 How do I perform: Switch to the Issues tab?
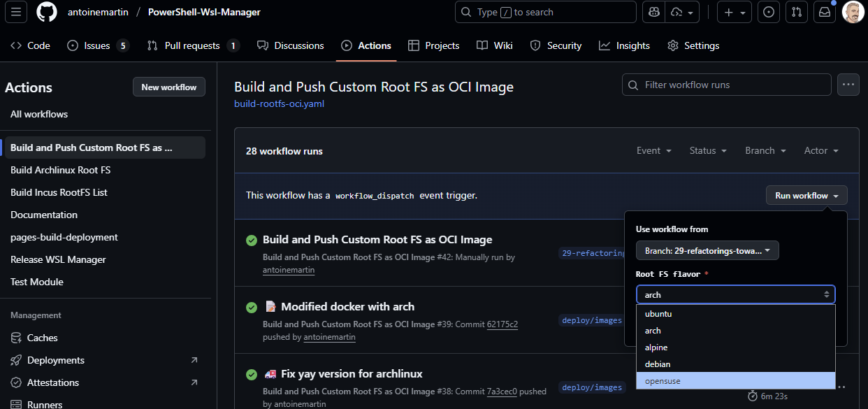point(98,45)
